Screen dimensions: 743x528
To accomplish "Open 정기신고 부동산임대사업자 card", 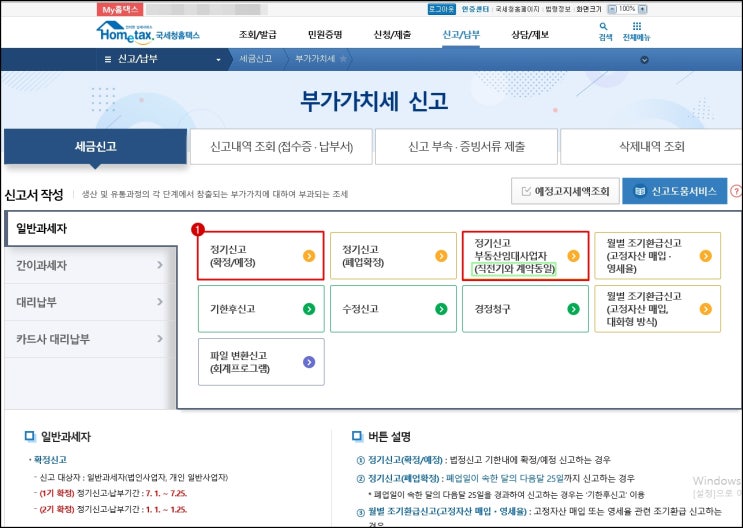I will click(526, 256).
